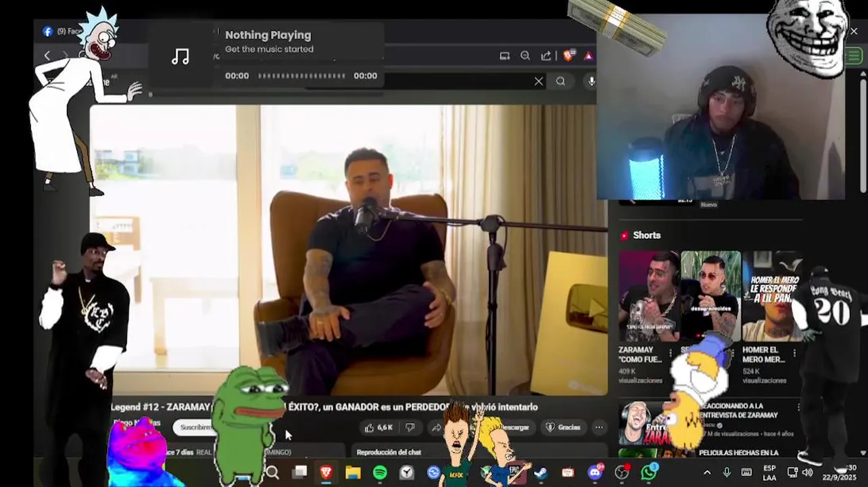This screenshot has width=868, height=487.
Task: Click the grey clock app taskbar icon
Action: [x=407, y=472]
